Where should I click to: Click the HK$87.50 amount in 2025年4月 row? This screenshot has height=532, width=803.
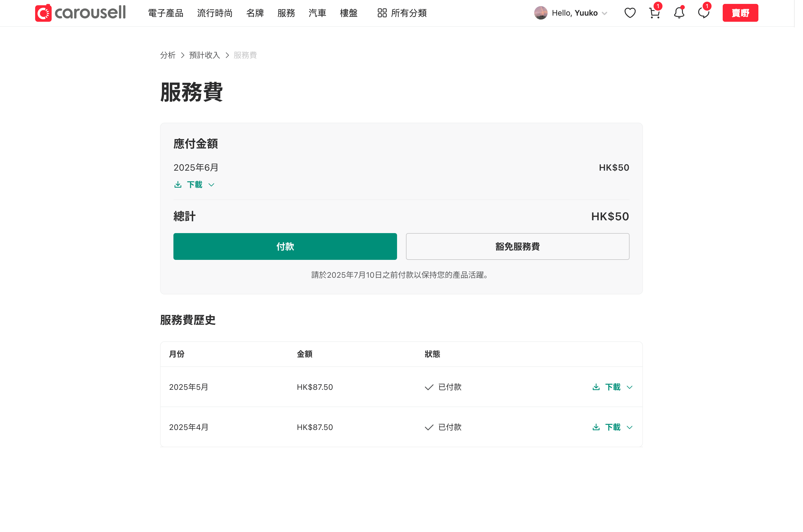coord(315,427)
